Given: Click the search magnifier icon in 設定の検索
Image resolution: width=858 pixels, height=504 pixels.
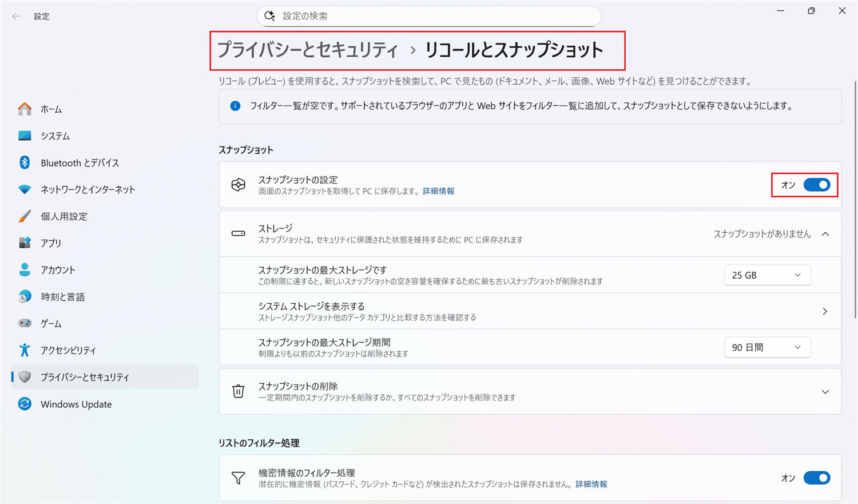Looking at the screenshot, I should click(x=270, y=16).
